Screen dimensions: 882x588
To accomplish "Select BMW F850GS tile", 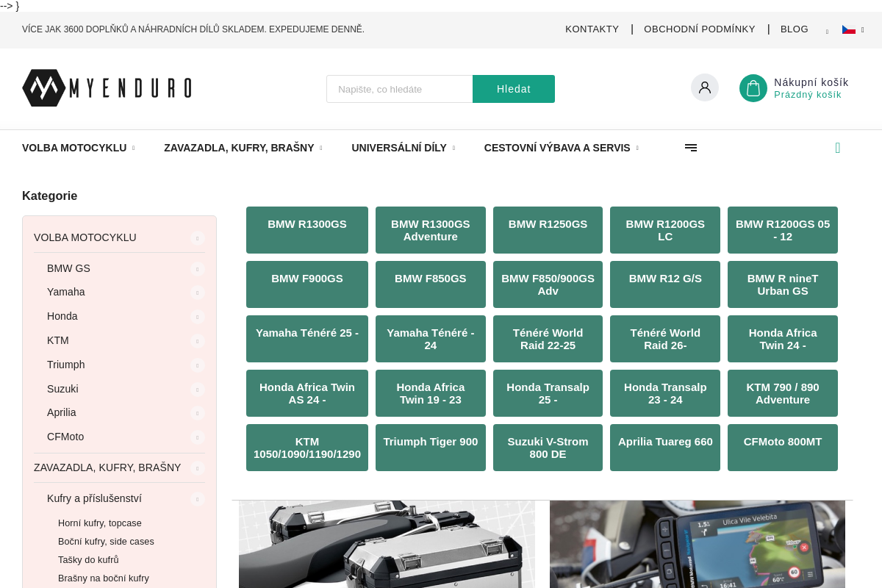I will 431,284.
